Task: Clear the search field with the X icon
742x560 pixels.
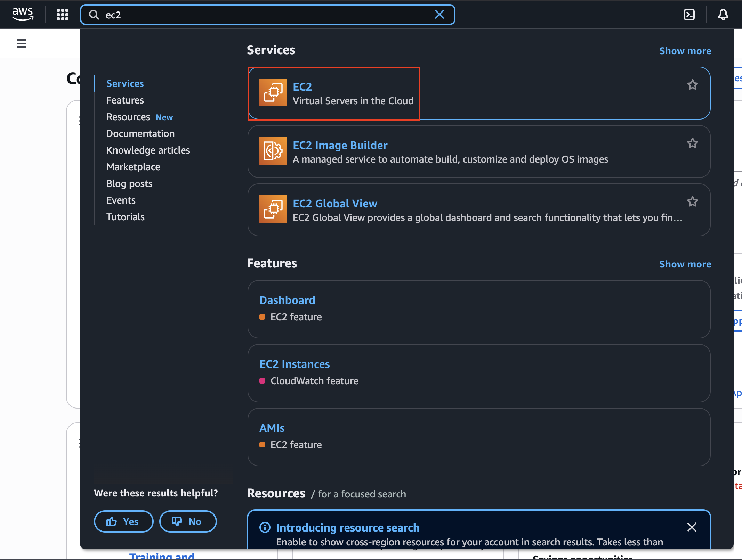Action: (x=439, y=15)
